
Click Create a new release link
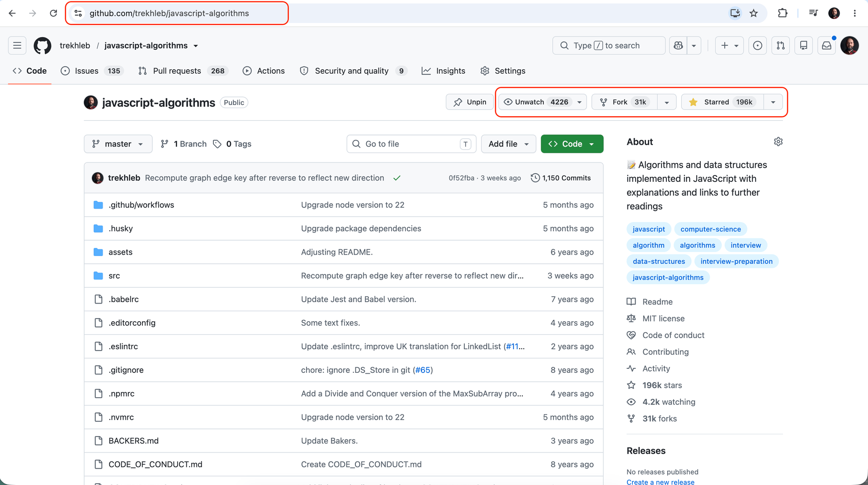pyautogui.click(x=660, y=482)
